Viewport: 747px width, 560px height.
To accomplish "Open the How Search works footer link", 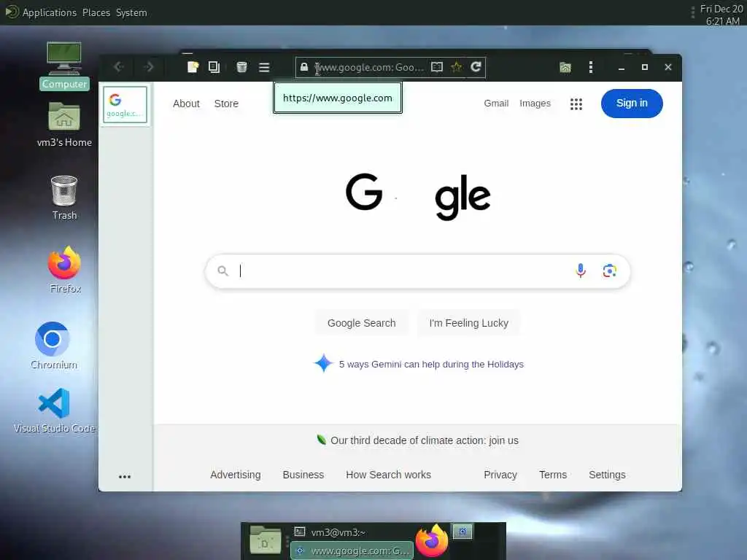I will pyautogui.click(x=388, y=475).
